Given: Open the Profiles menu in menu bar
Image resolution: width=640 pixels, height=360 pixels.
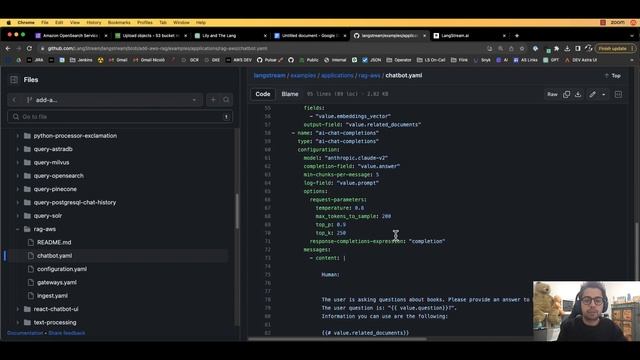Looking at the screenshot, I should coord(144,22).
